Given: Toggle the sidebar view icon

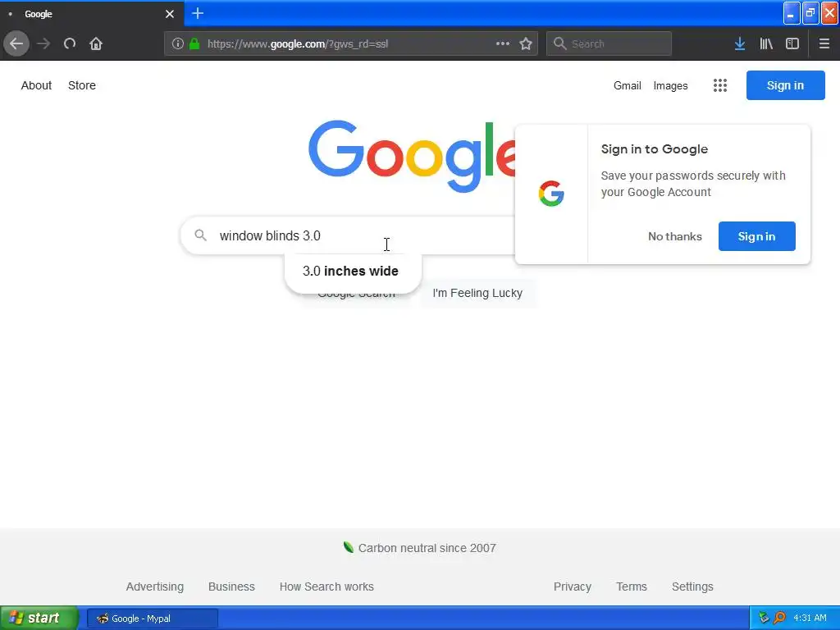Looking at the screenshot, I should click(792, 43).
